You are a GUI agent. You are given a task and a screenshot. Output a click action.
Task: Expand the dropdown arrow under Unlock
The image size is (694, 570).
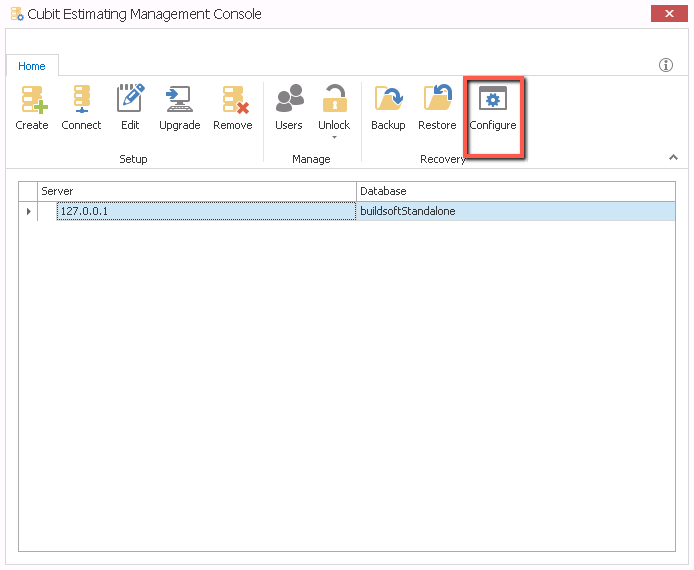(334, 138)
